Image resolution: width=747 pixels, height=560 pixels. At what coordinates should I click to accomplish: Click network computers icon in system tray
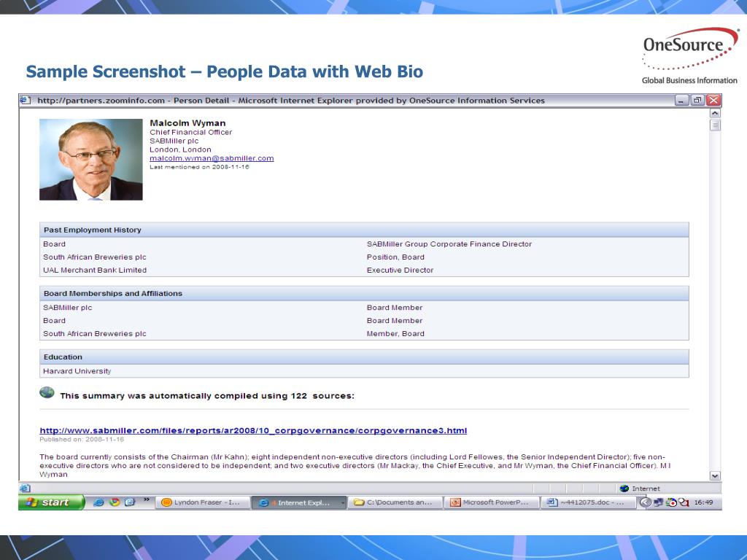[659, 502]
